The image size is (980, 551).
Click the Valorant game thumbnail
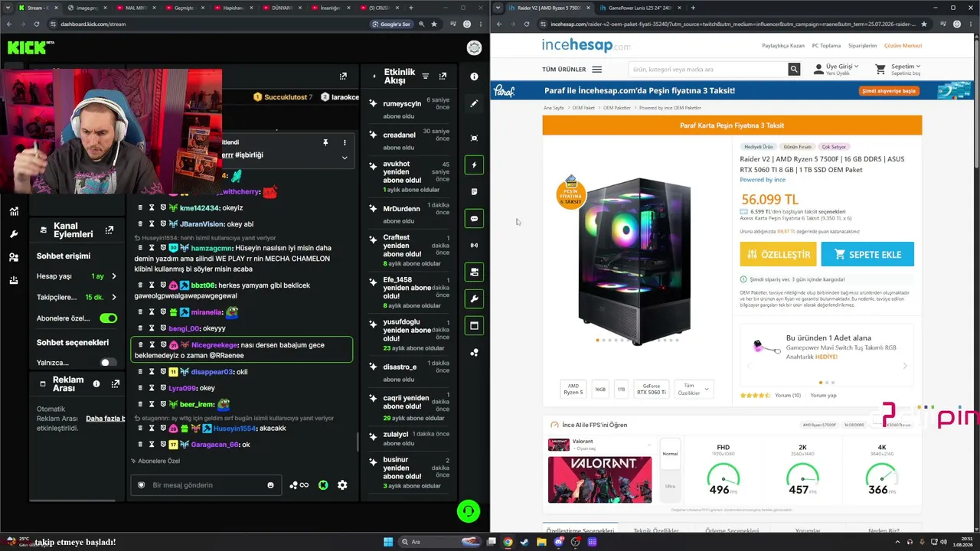599,479
